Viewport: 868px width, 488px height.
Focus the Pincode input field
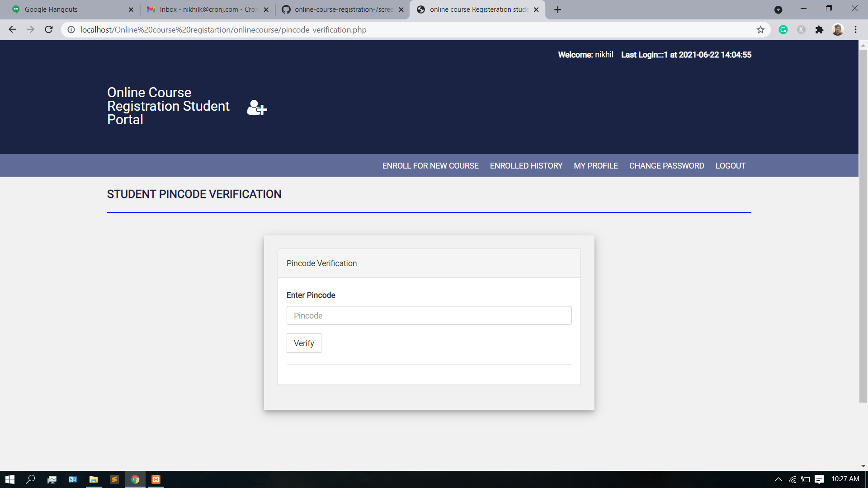pos(429,315)
